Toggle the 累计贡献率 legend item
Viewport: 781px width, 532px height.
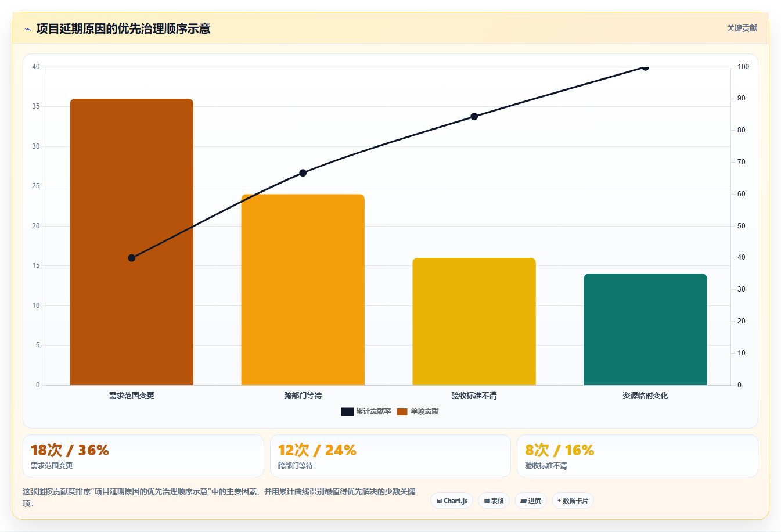(x=366, y=411)
